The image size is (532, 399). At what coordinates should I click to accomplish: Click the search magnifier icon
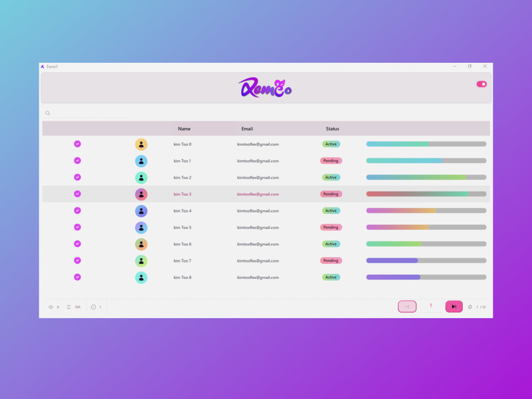(48, 113)
